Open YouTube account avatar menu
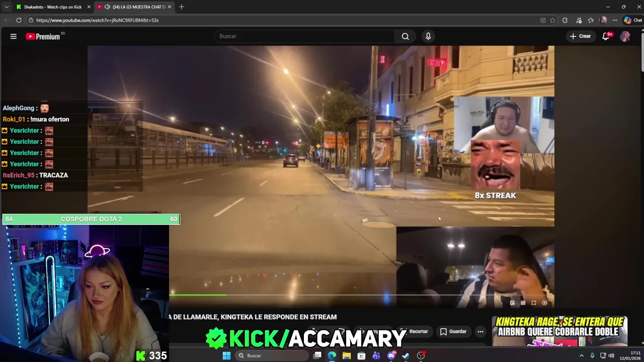644x362 pixels. (625, 36)
